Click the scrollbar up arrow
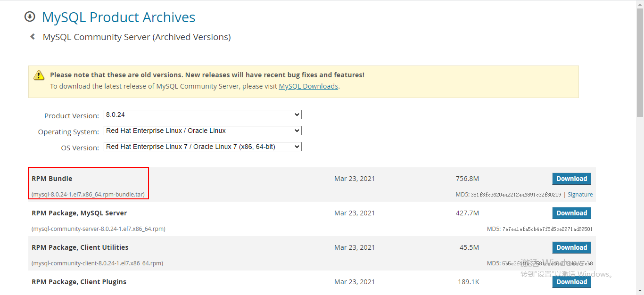The width and height of the screenshot is (644, 295). 640,4
